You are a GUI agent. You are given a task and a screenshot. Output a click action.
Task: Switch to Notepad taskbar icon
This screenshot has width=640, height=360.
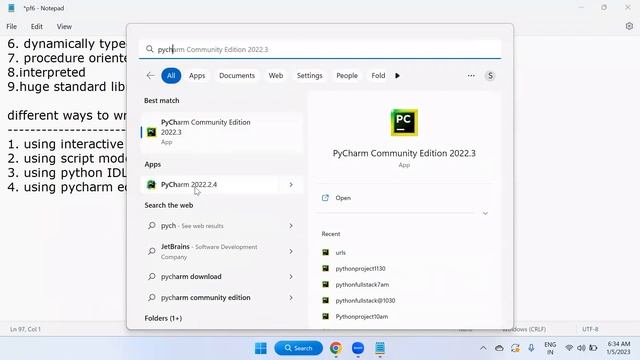point(380,348)
